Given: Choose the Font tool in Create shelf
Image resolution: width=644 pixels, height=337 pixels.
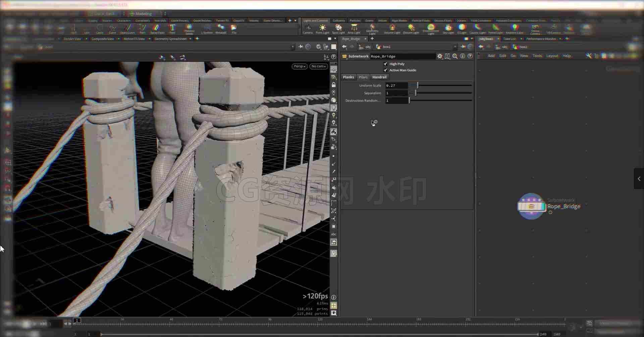Looking at the screenshot, I should click(x=172, y=29).
